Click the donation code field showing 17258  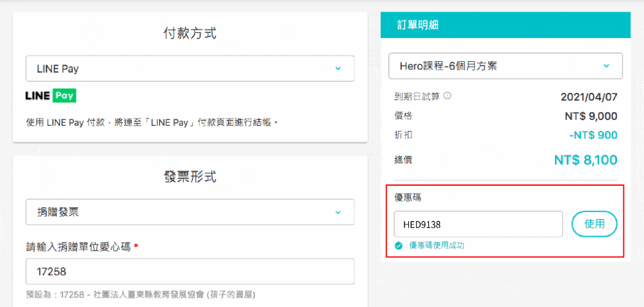pyautogui.click(x=190, y=272)
